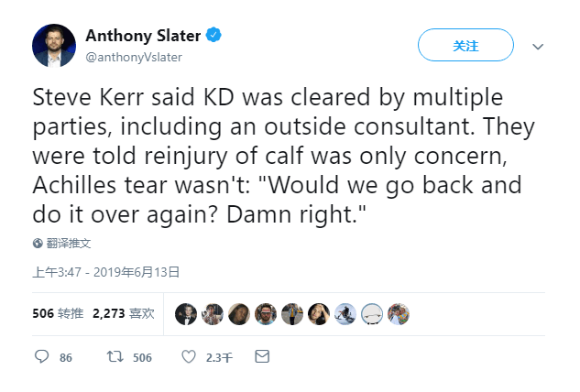Click the 2.3千 like count
580x392 pixels.
tap(219, 357)
